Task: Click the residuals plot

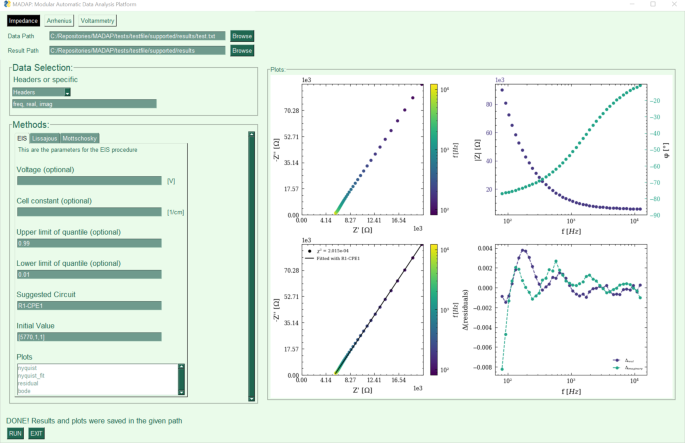Action: 571,310
